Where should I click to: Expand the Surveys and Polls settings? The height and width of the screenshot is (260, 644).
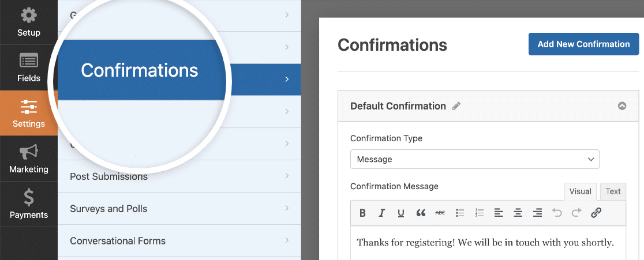pyautogui.click(x=179, y=208)
